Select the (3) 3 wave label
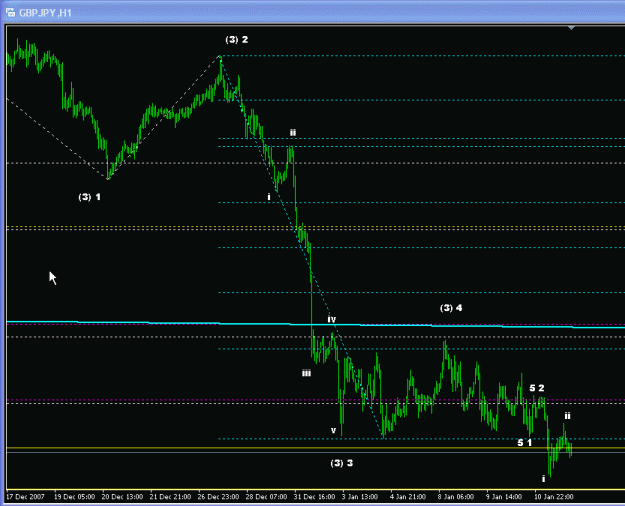Screen dimensions: 625x506 pyautogui.click(x=342, y=463)
